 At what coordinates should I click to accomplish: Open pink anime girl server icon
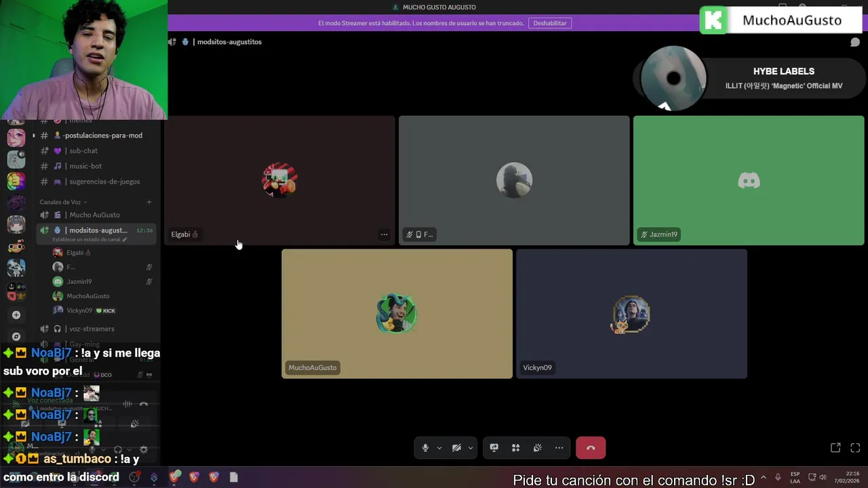pyautogui.click(x=16, y=137)
